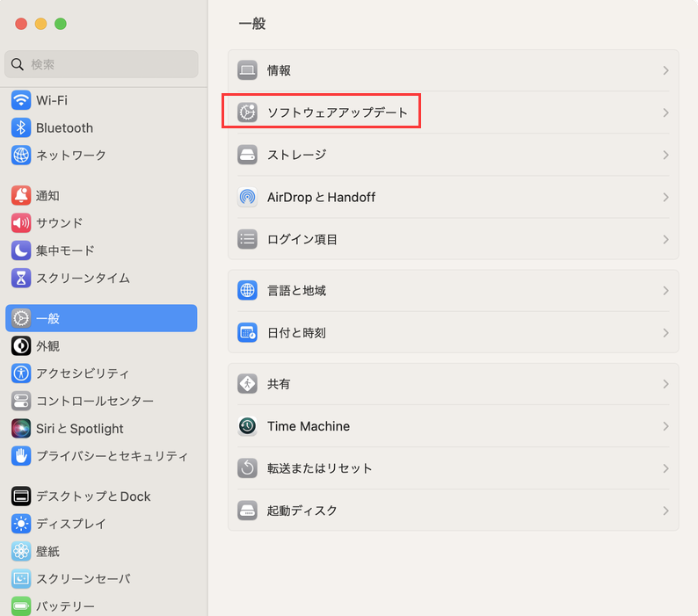Select the Bluetooth icon in sidebar
The width and height of the screenshot is (698, 616).
point(21,127)
